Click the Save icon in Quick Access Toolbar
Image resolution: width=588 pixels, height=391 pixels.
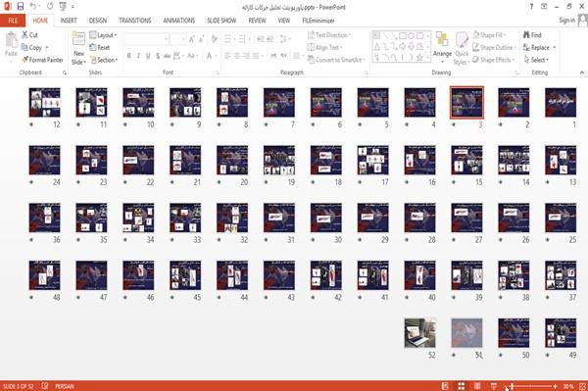21,6
